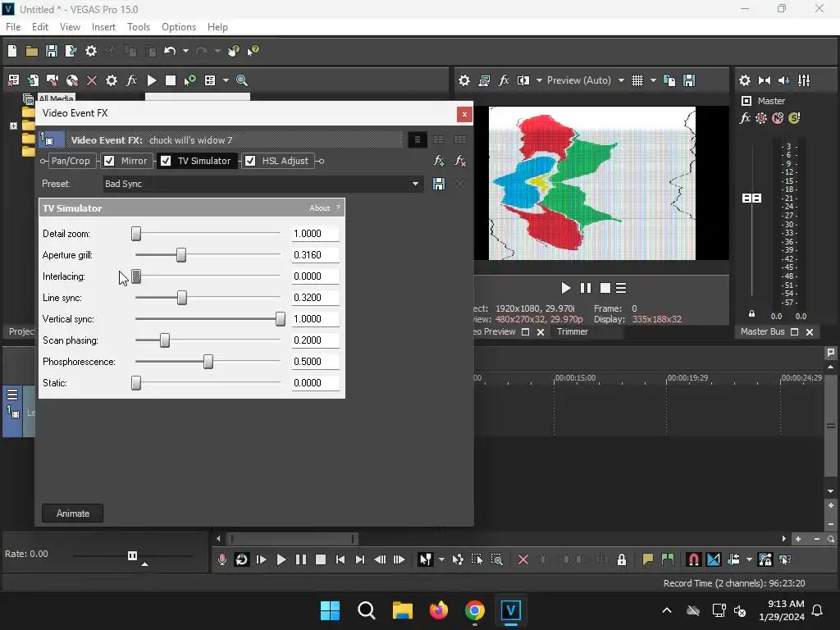Open a project with the folder icon
Screen dimensions: 840x630
[x=32, y=51]
